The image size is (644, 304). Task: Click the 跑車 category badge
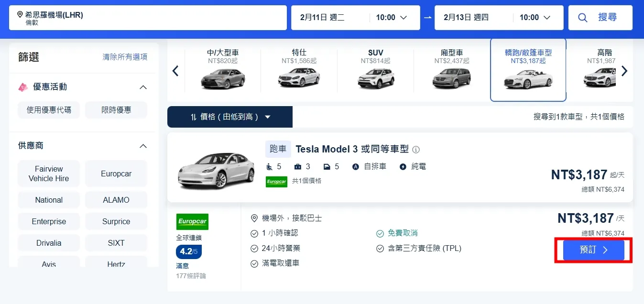[x=278, y=149]
